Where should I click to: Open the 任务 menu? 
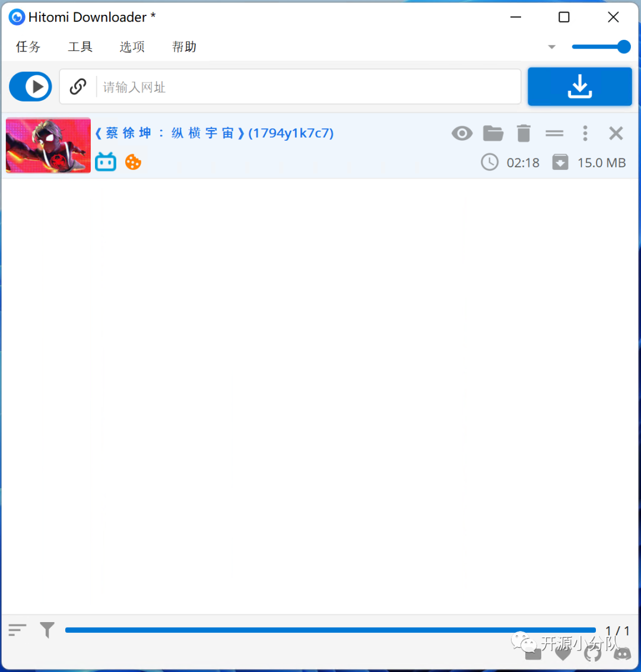(x=28, y=46)
